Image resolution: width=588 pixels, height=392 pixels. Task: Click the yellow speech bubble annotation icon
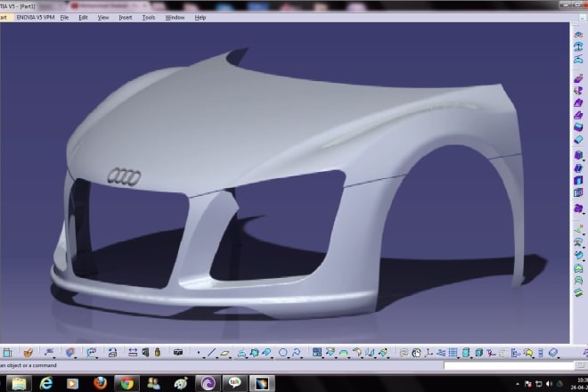(x=528, y=353)
